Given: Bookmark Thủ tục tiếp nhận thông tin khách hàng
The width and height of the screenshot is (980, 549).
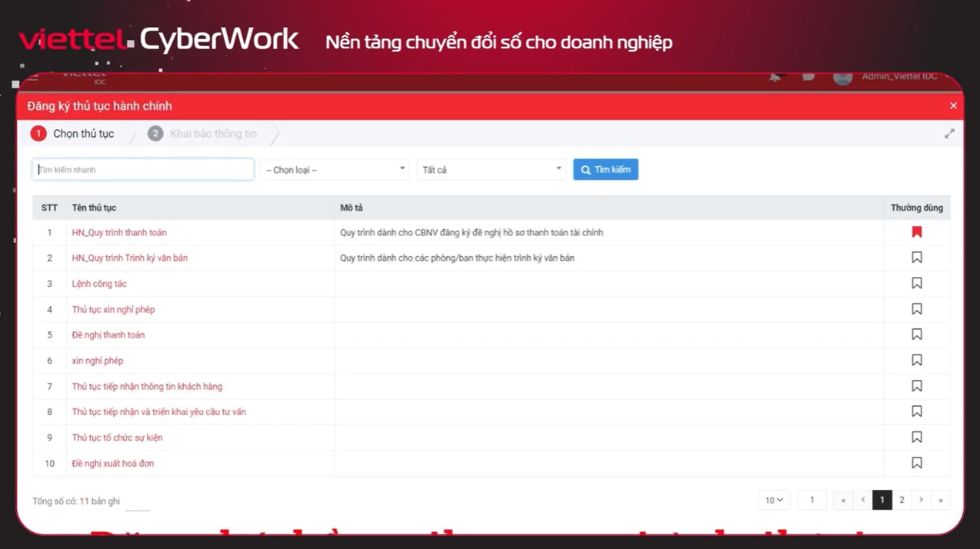Looking at the screenshot, I should point(916,386).
